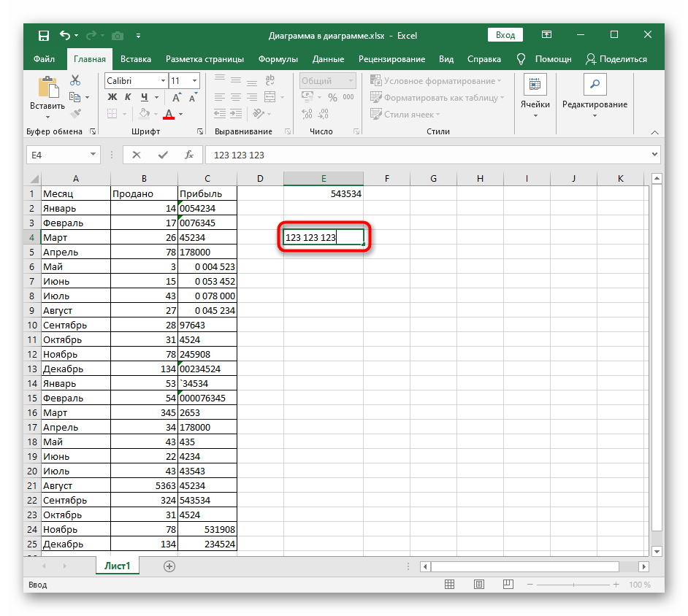Add a new sheet with the plus button
The width and height of the screenshot is (688, 616).
click(x=169, y=566)
